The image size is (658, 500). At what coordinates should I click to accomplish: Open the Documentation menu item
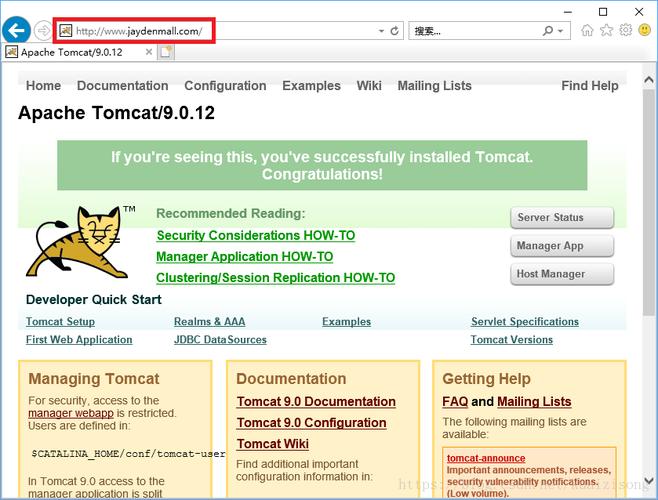tap(123, 86)
